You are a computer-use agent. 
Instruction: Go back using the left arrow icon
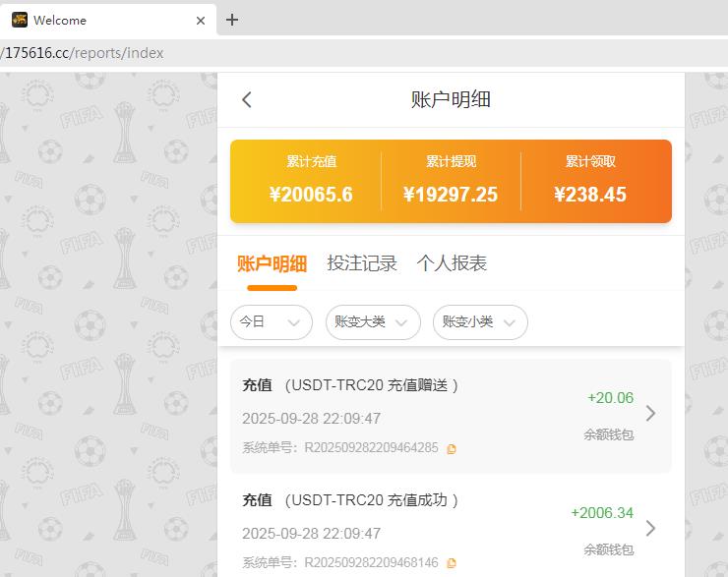[x=247, y=99]
